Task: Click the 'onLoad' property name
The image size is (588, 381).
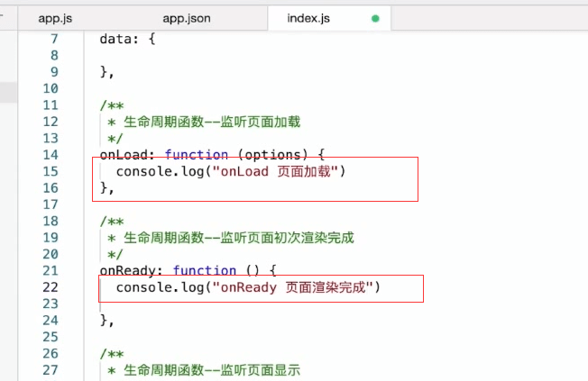Action: click(124, 155)
